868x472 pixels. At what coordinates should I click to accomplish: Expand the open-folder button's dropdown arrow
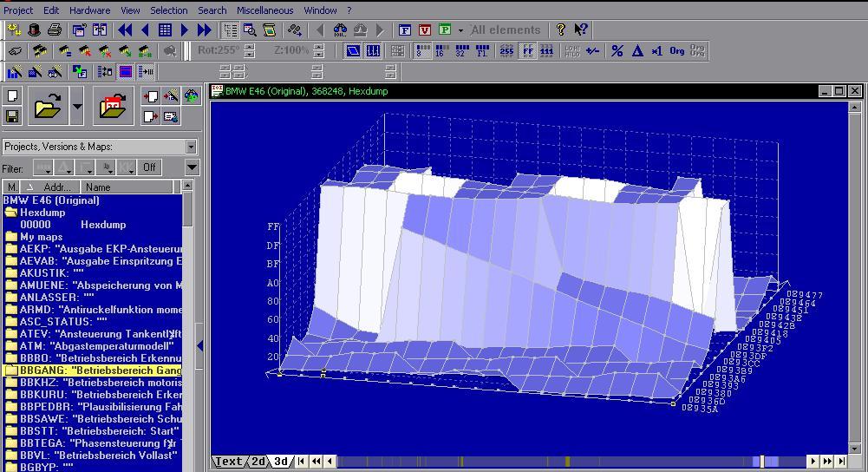[x=77, y=107]
